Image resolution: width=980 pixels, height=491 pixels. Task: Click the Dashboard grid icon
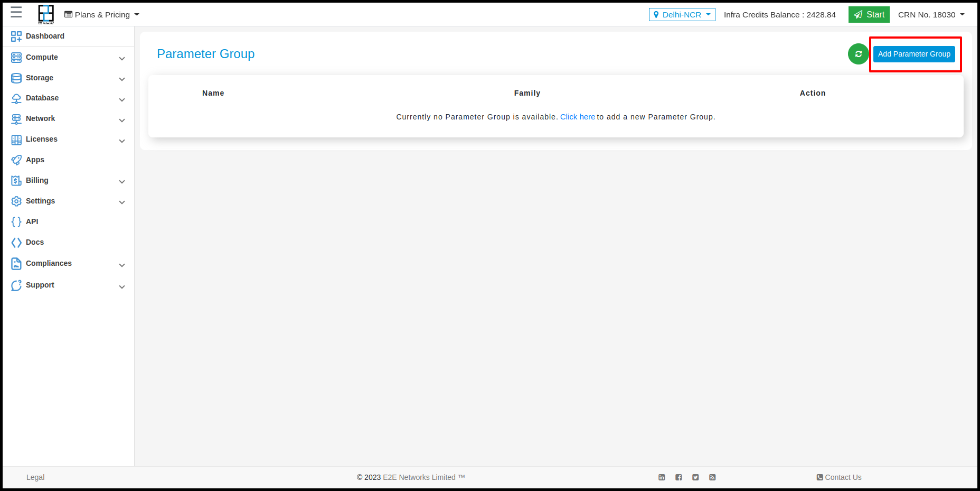pyautogui.click(x=16, y=36)
